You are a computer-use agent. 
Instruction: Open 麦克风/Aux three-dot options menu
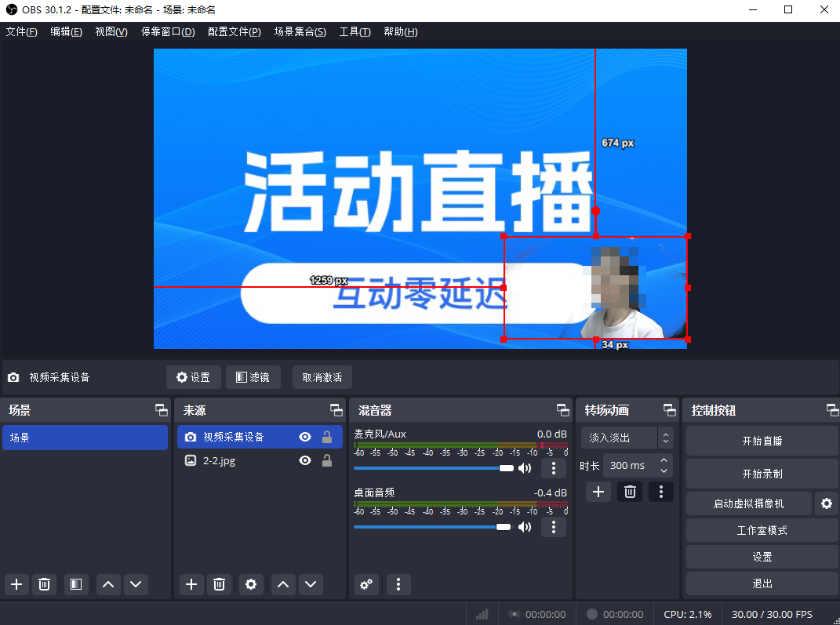click(x=554, y=468)
